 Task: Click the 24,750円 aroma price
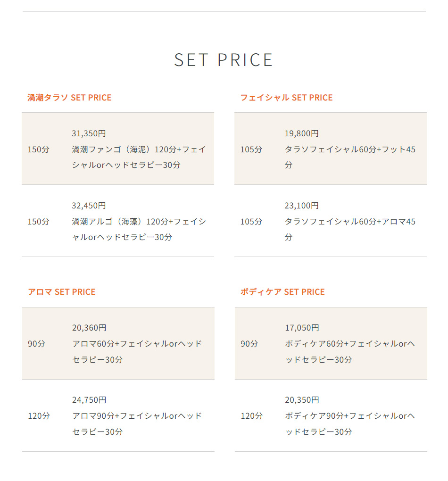89,400
